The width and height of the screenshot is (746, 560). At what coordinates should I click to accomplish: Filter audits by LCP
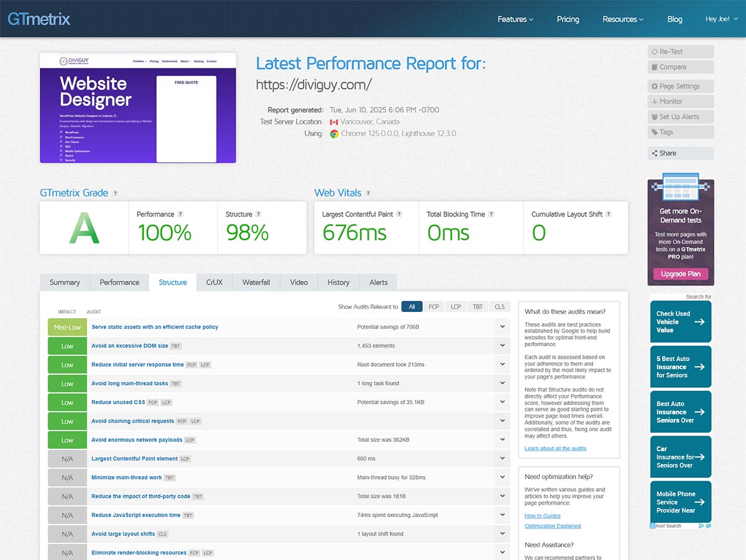coord(456,306)
